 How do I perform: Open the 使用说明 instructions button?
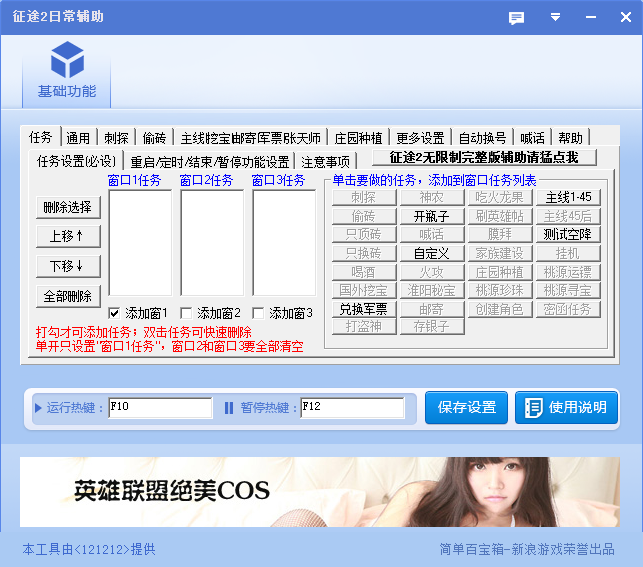(x=566, y=408)
